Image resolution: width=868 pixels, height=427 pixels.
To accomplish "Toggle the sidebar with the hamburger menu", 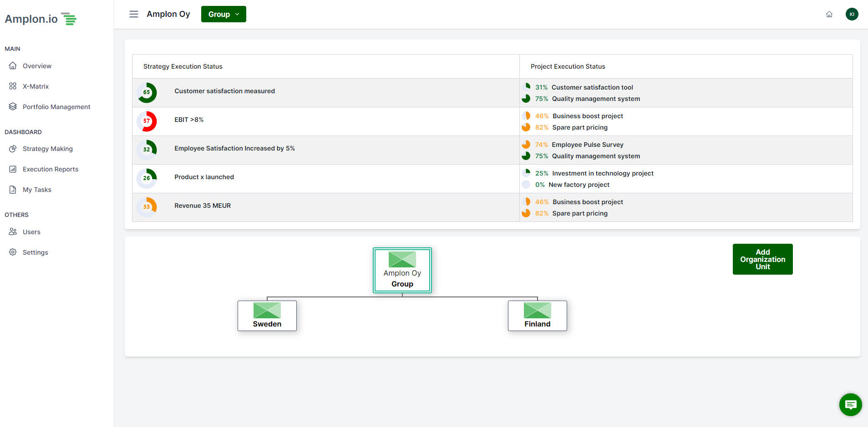I will pyautogui.click(x=133, y=14).
